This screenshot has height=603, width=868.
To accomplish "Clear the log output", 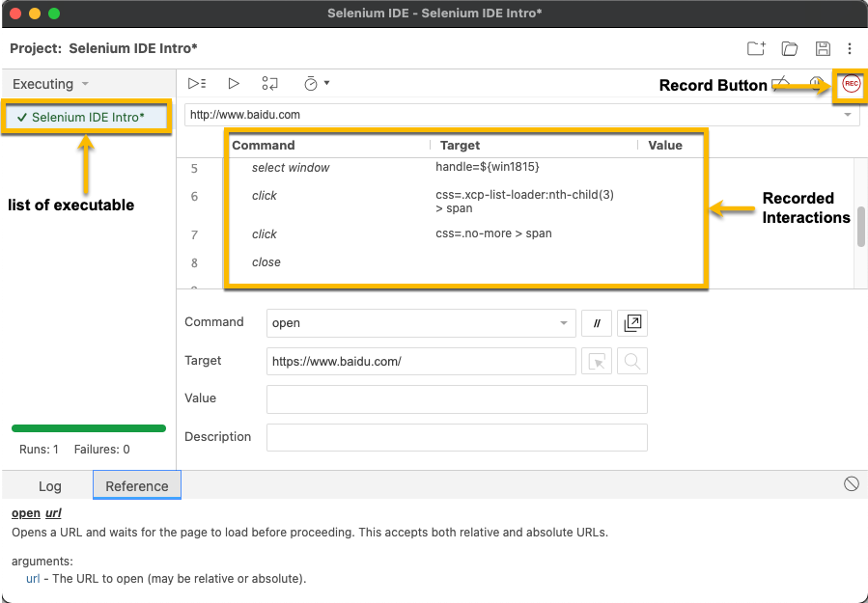I will 852,484.
